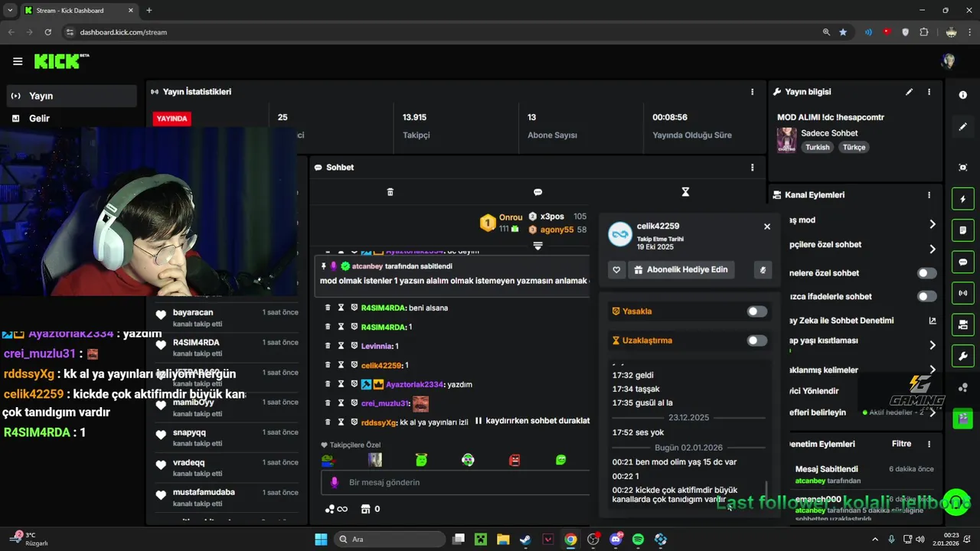Expand the 'mod' row chevron in Kanal Eylemleri
980x551 pixels.
933,224
